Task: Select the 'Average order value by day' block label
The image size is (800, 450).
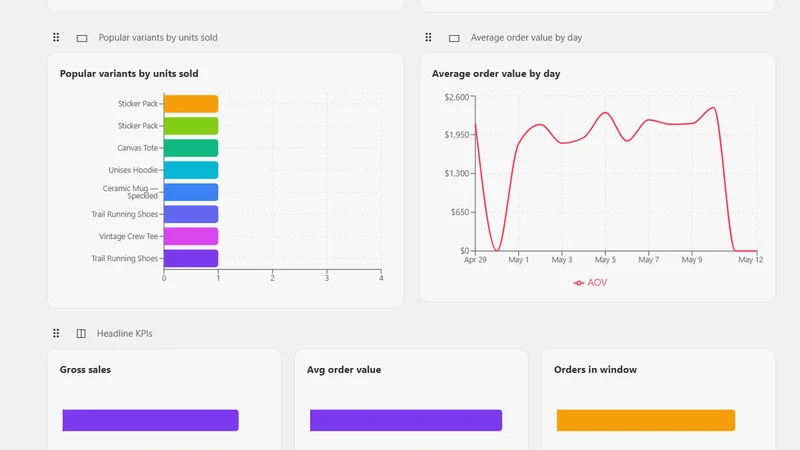Action: click(526, 38)
